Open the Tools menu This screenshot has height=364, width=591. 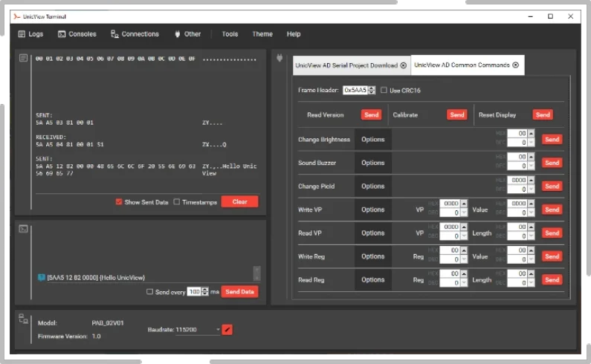pyautogui.click(x=230, y=34)
